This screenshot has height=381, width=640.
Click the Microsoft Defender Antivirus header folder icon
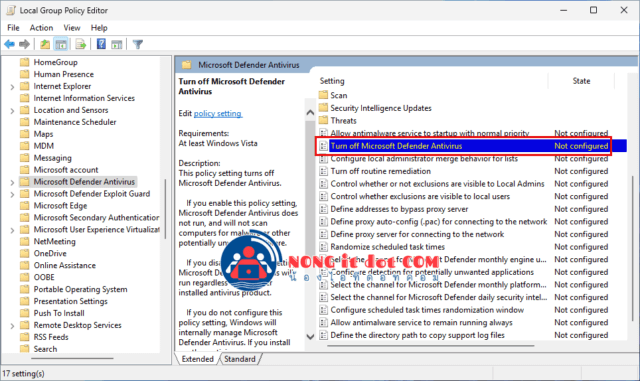(187, 65)
